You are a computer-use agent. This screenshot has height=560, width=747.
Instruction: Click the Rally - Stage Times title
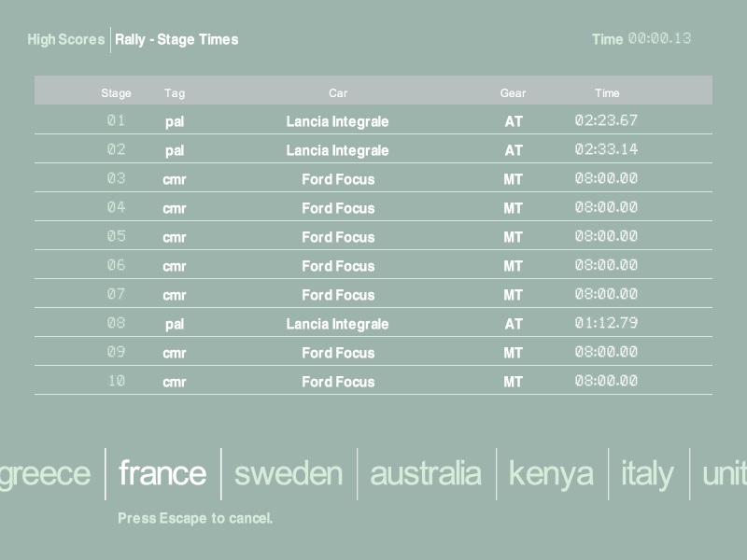click(x=176, y=39)
